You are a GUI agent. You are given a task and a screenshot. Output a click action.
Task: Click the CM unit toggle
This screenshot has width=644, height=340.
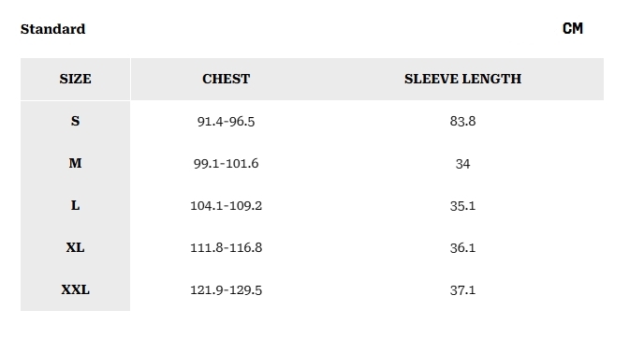pos(573,28)
